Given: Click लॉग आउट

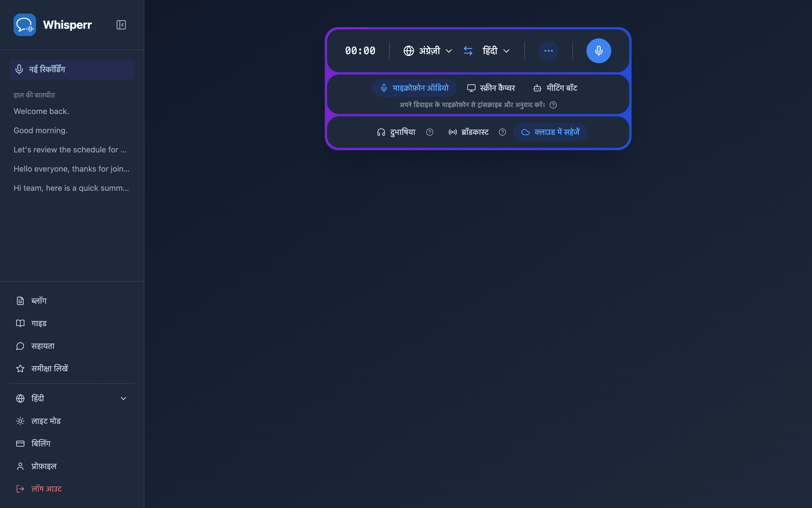Looking at the screenshot, I should click(72, 489).
